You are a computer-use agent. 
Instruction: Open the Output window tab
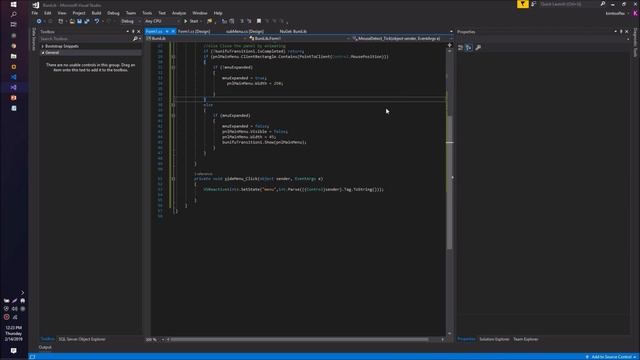[x=45, y=347]
